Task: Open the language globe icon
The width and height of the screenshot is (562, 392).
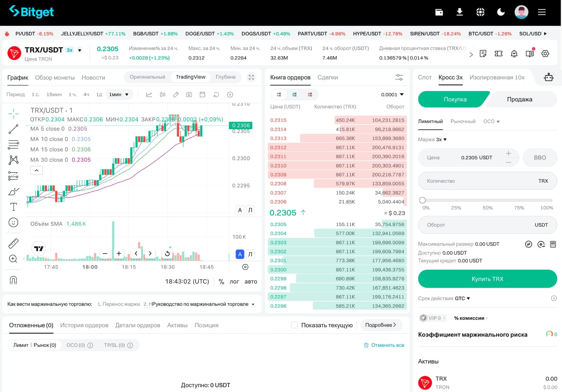Action: [x=480, y=12]
